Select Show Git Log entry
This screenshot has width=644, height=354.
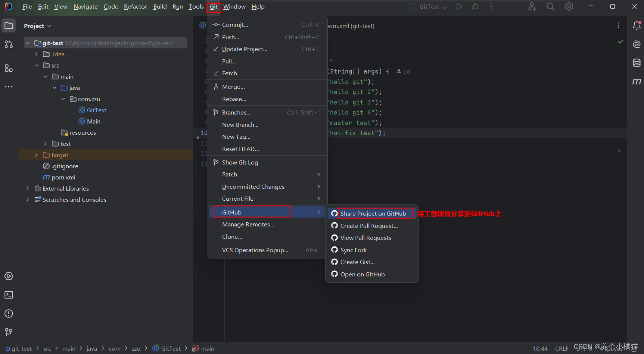pos(267,162)
